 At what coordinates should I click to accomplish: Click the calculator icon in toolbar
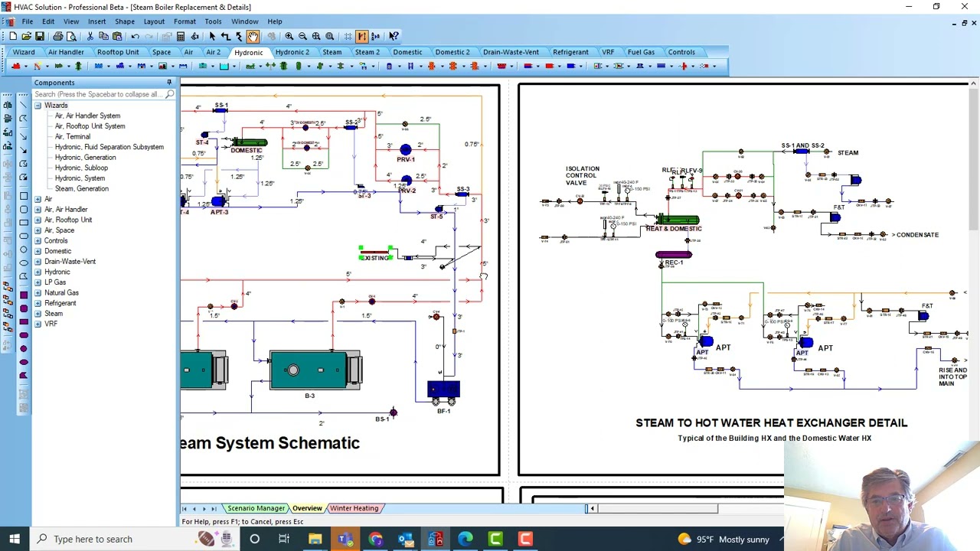pyautogui.click(x=181, y=36)
